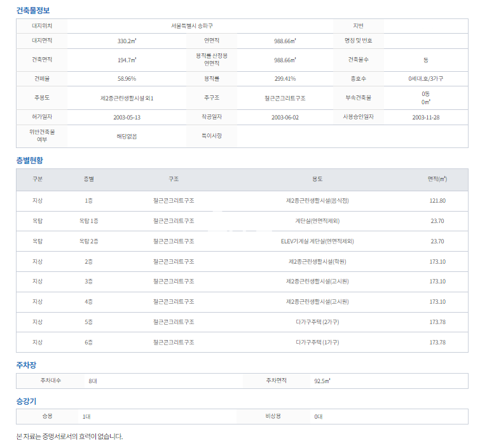Select the 서울특별시 송파구 location value

193,25
